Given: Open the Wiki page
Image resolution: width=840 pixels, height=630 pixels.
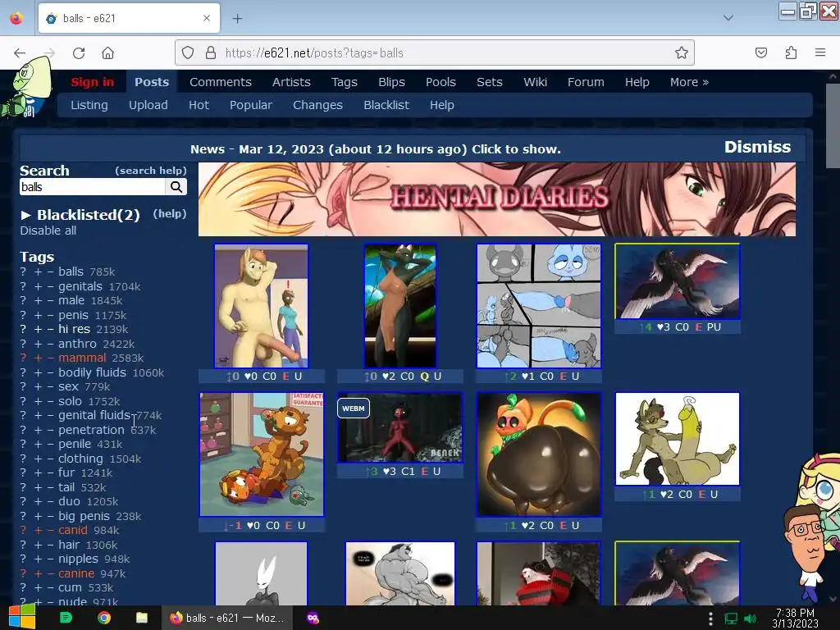Looking at the screenshot, I should point(535,82).
